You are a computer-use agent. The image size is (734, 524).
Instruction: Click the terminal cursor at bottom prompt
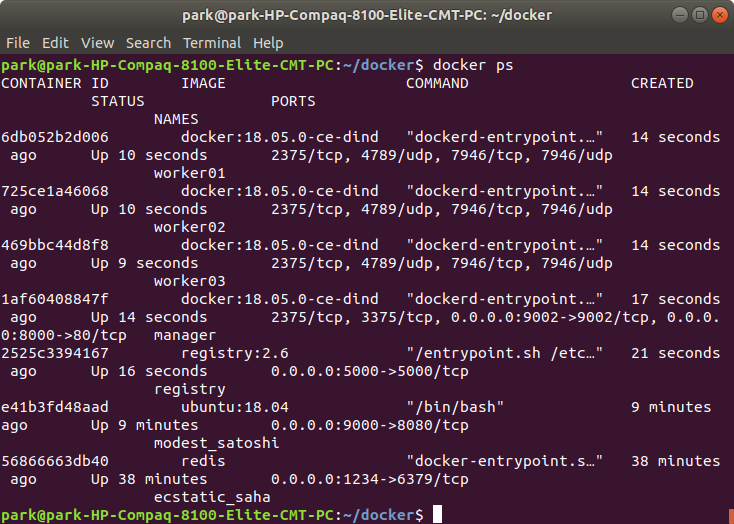[437, 514]
